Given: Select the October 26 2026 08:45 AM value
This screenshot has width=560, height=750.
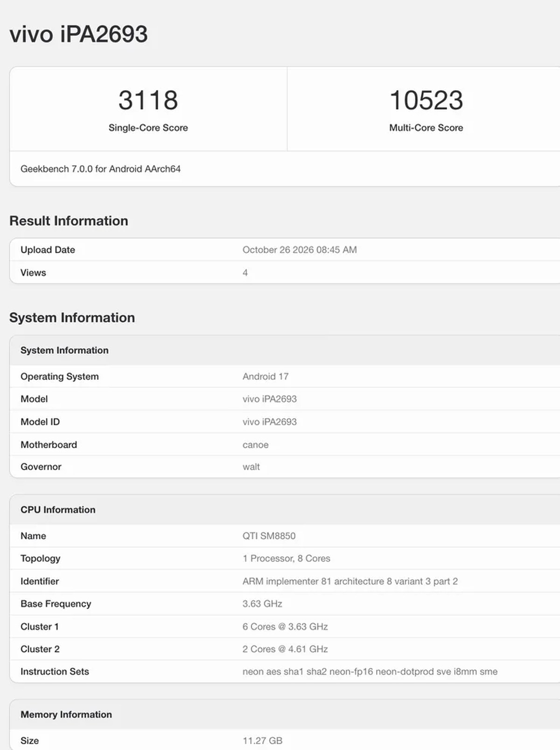Looking at the screenshot, I should [300, 250].
